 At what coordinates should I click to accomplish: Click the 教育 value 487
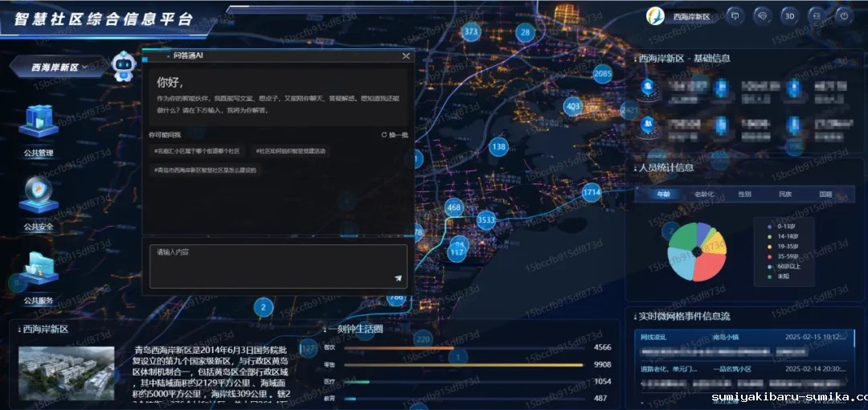600,398
